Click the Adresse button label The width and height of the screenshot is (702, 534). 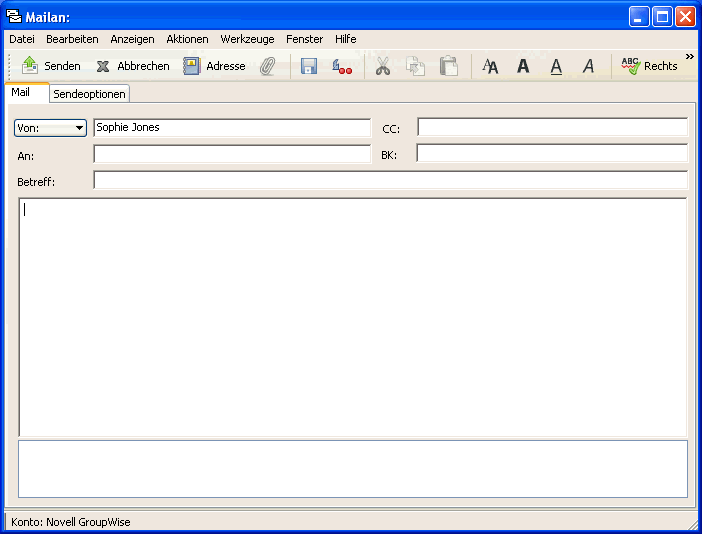click(x=226, y=66)
